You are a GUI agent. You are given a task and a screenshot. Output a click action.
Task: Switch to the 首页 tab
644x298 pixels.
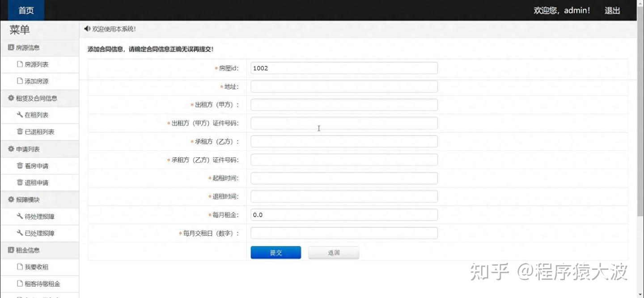pyautogui.click(x=25, y=10)
